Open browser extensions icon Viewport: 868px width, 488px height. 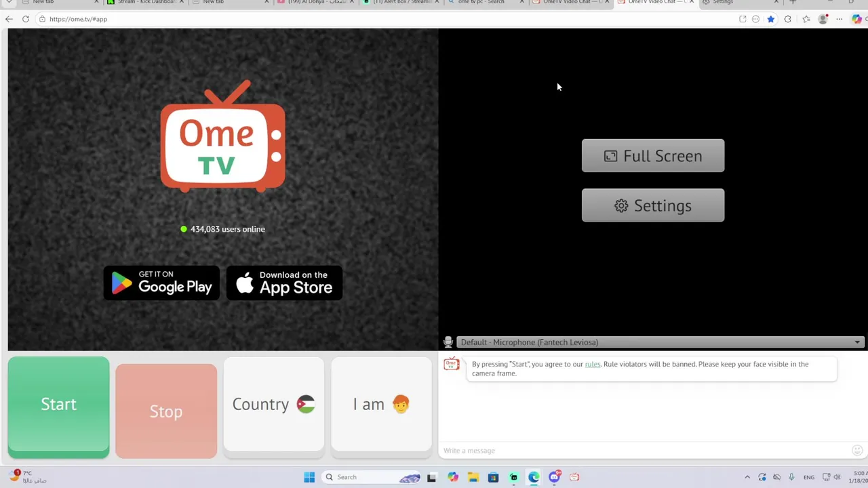[787, 19]
